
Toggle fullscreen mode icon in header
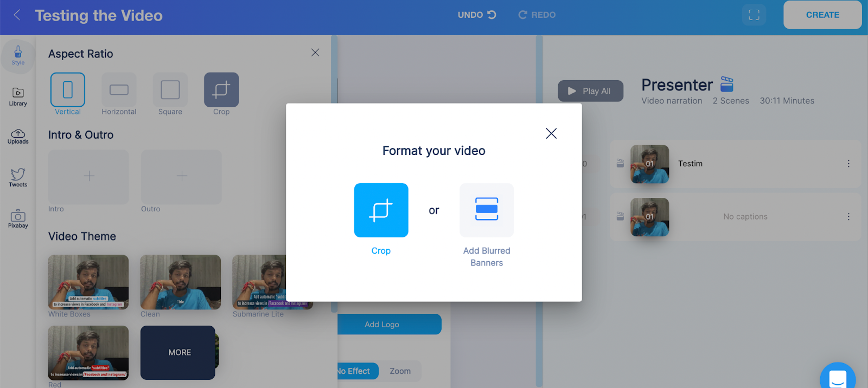[x=754, y=15]
